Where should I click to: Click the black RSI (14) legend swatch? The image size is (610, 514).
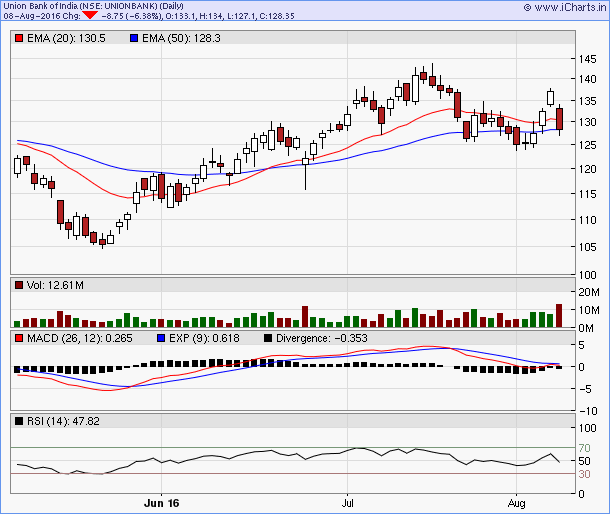(19, 421)
